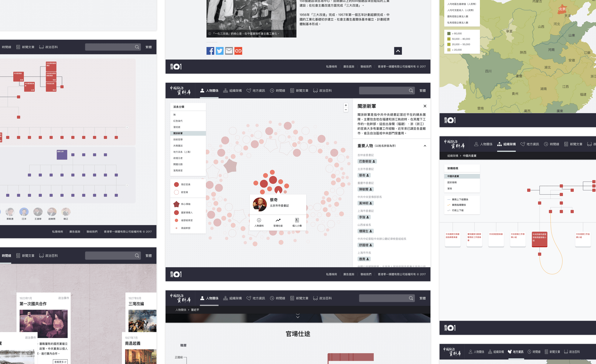Click 汪洋 portrait in left window
This screenshot has width=596, height=364.
[x=24, y=212]
